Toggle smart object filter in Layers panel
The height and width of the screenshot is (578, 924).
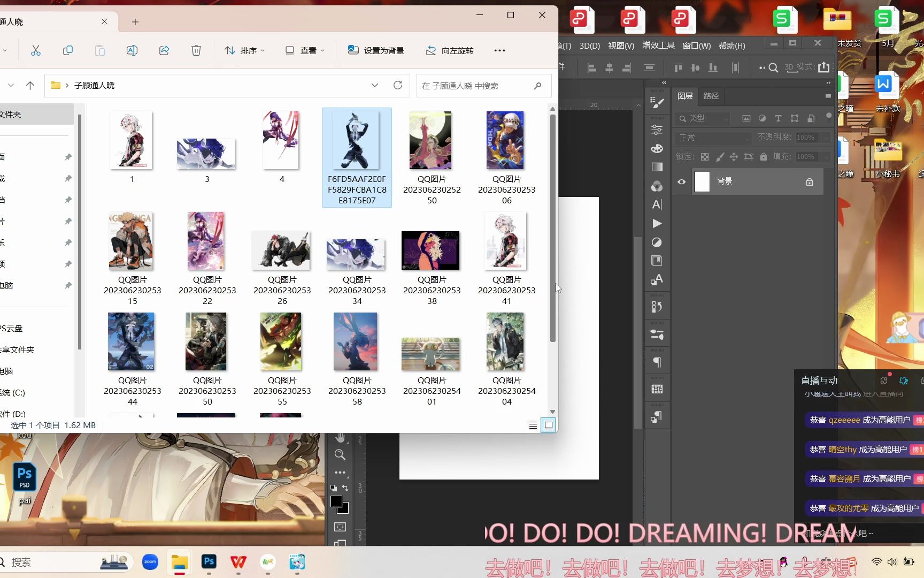coord(811,118)
